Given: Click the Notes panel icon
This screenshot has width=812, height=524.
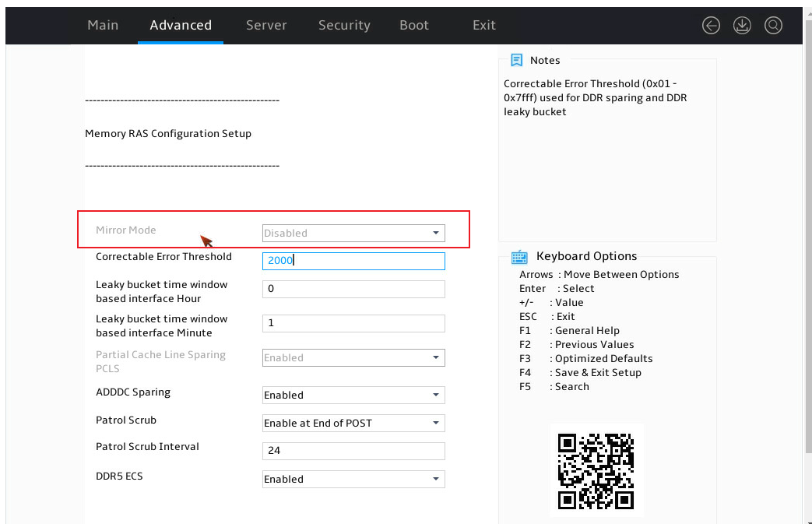Looking at the screenshot, I should (516, 60).
